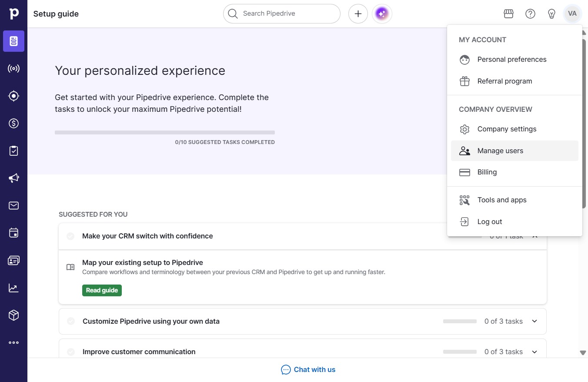The image size is (588, 382).
Task: Click the COMPANY OVERVIEW section header
Action: coord(495,109)
